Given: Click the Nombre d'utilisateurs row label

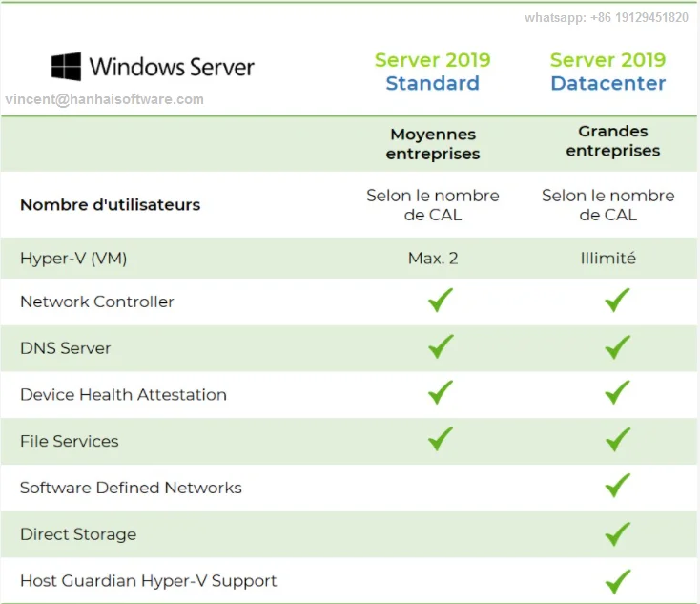Looking at the screenshot, I should pos(110,204).
